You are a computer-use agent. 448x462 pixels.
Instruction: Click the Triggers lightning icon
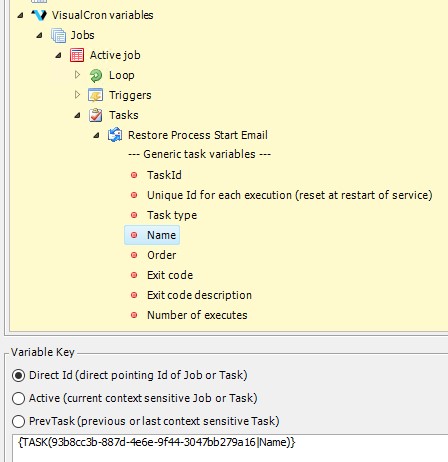point(96,95)
